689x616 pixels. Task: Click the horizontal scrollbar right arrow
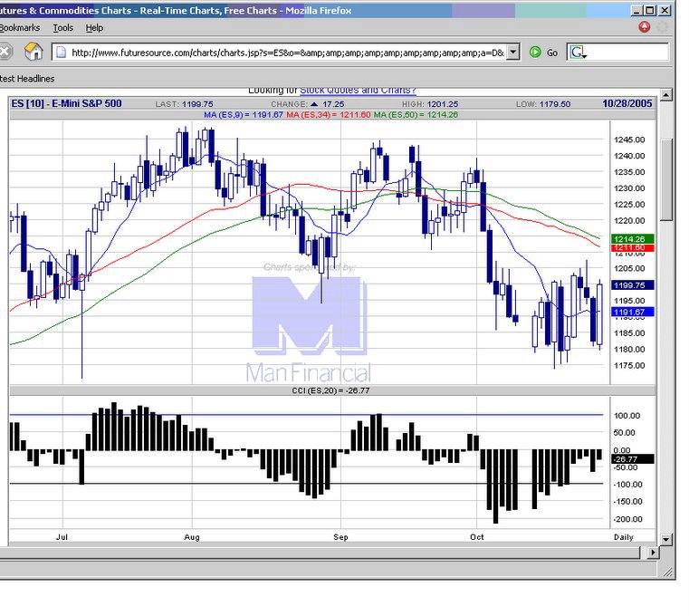coord(654,553)
